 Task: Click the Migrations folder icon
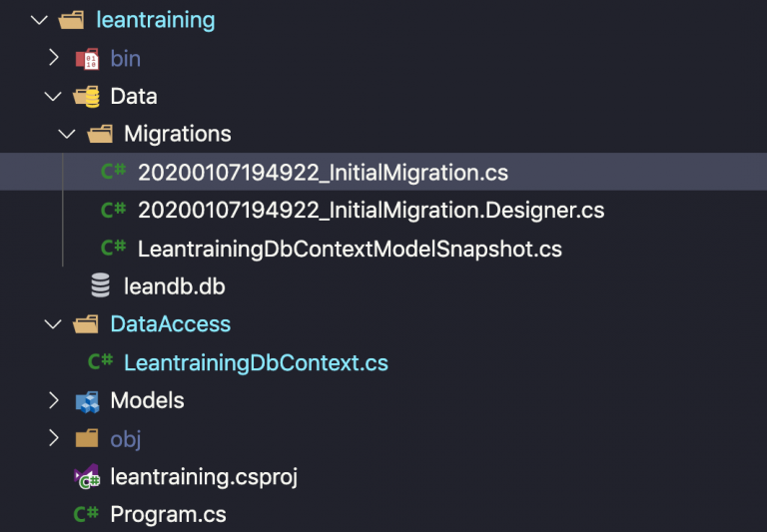pyautogui.click(x=100, y=135)
